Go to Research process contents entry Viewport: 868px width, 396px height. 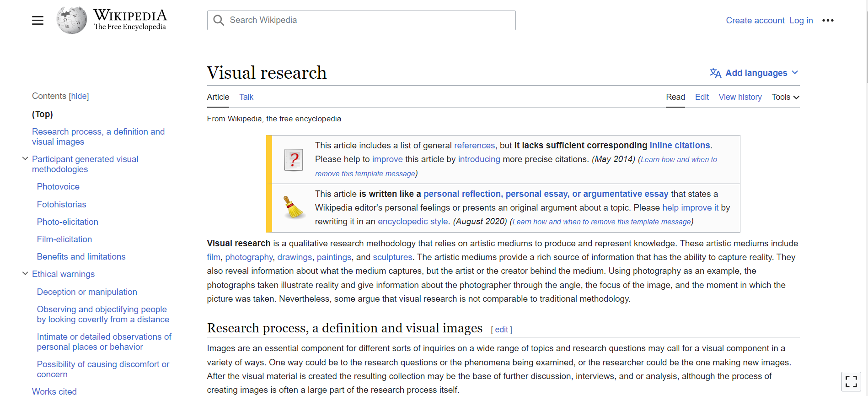click(x=98, y=136)
